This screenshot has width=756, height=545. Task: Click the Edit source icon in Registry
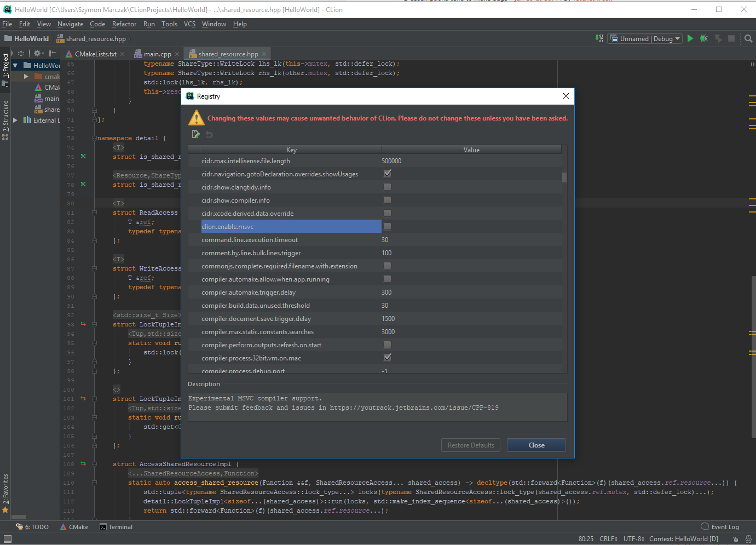196,134
